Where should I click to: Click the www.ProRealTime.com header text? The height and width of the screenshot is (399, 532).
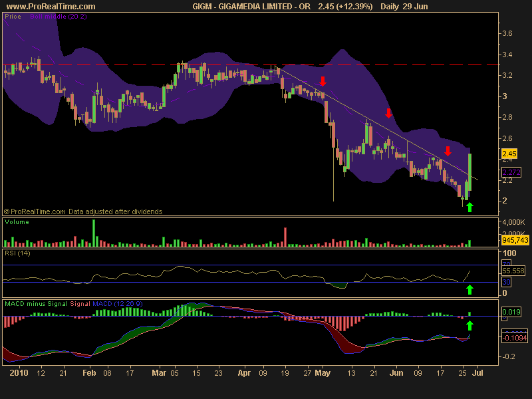(x=51, y=7)
